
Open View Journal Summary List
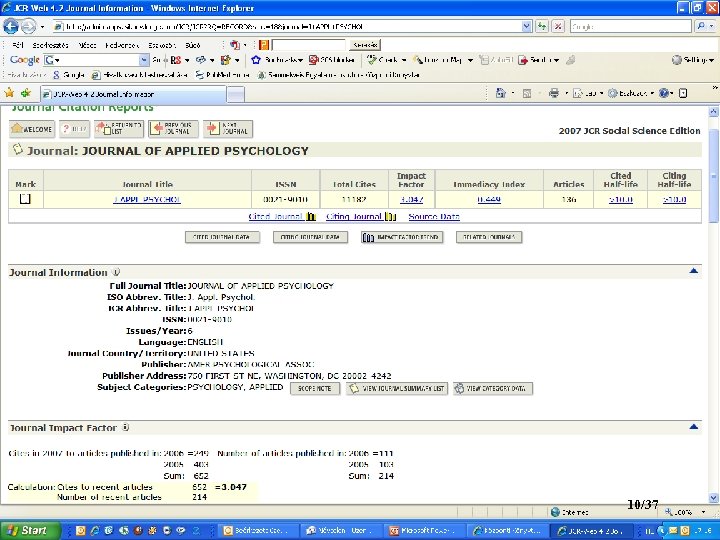click(x=397, y=388)
